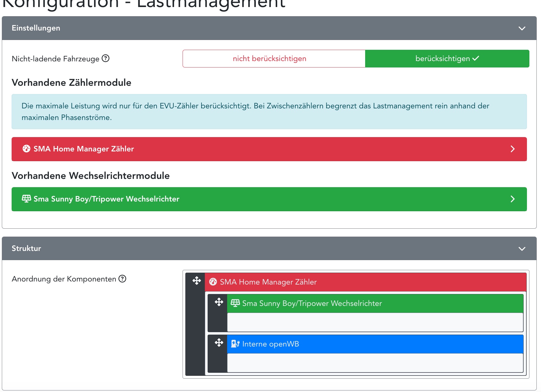The height and width of the screenshot is (392, 541).
Task: Collapse the Einstellungen section chevron
Action: click(x=522, y=28)
